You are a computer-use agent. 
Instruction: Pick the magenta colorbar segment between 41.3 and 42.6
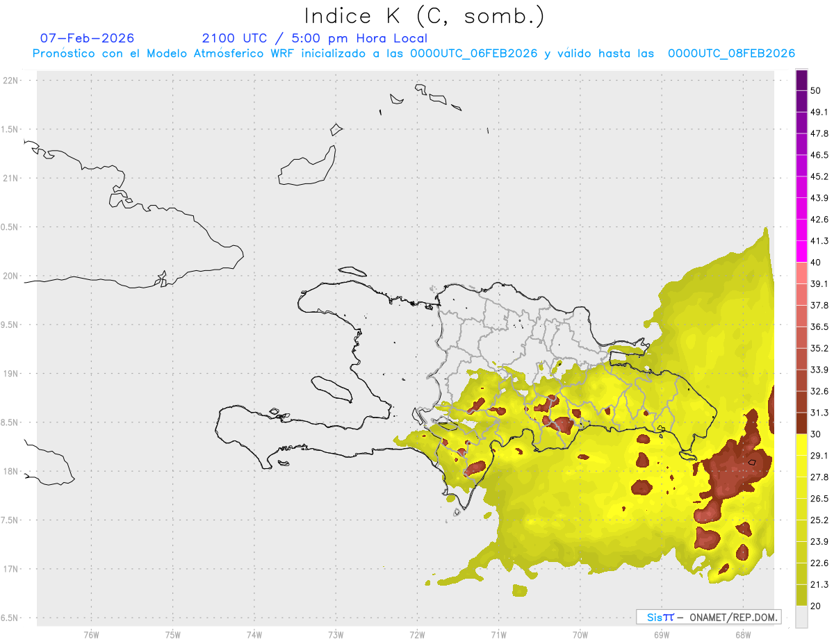(801, 231)
